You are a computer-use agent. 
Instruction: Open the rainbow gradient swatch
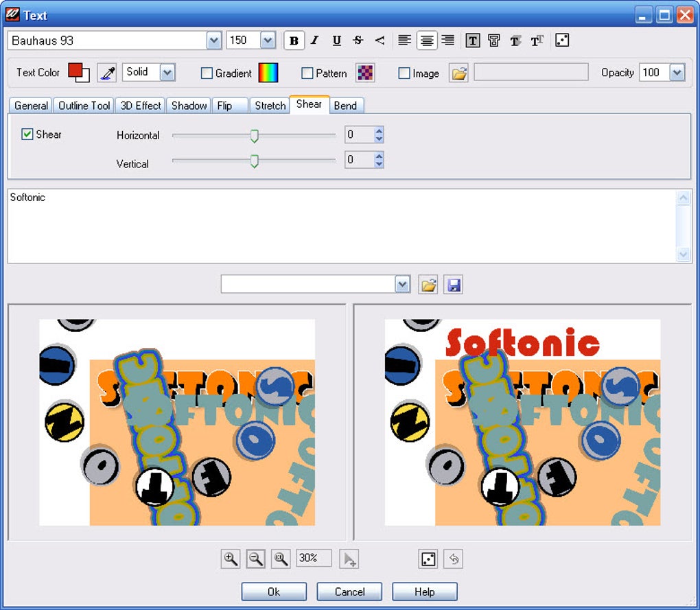(268, 73)
